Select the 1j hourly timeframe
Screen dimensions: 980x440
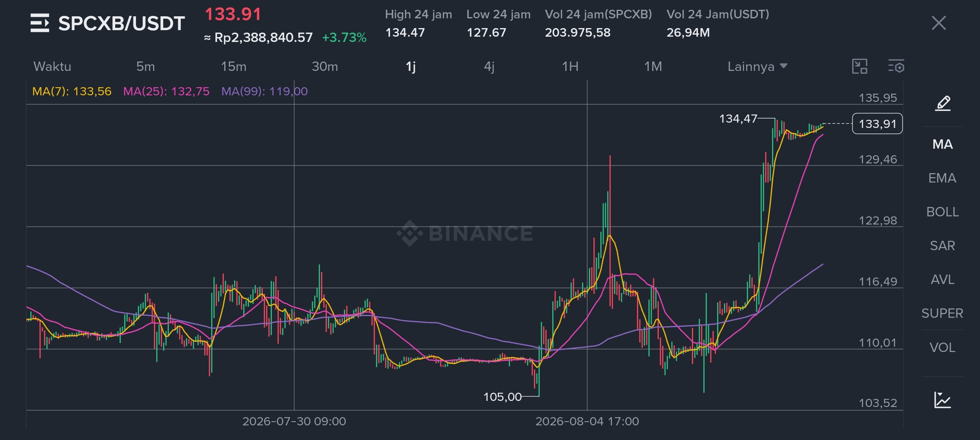point(411,66)
